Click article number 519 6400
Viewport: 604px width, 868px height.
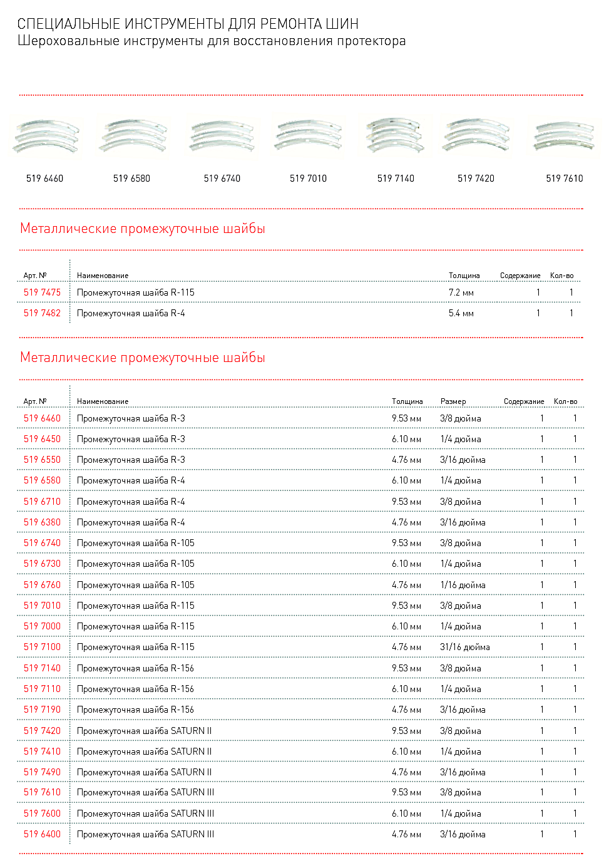point(42,834)
